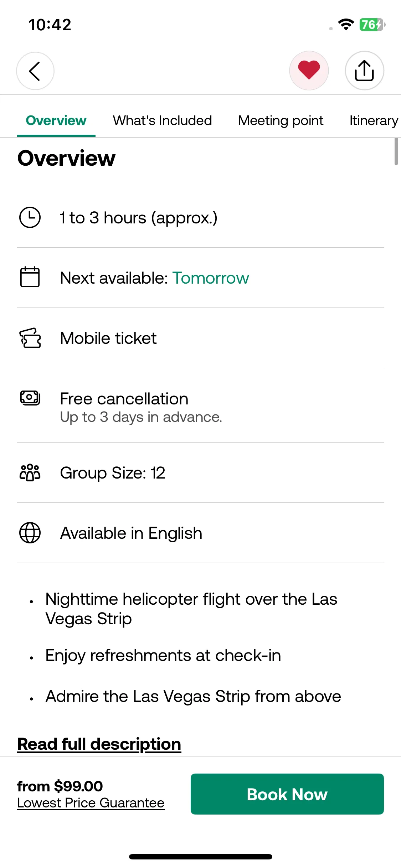This screenshot has height=868, width=401.
Task: Select the Overview tab
Action: (x=56, y=120)
